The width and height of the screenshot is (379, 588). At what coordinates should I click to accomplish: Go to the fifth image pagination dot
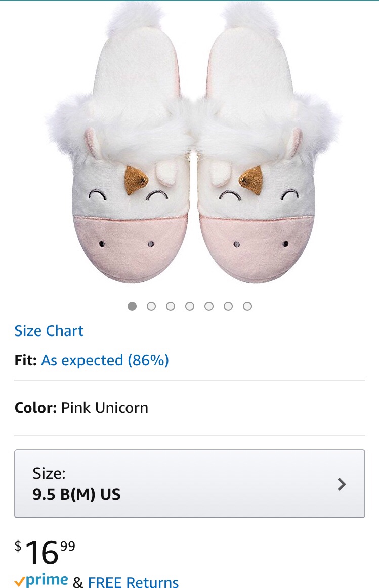[x=209, y=306]
